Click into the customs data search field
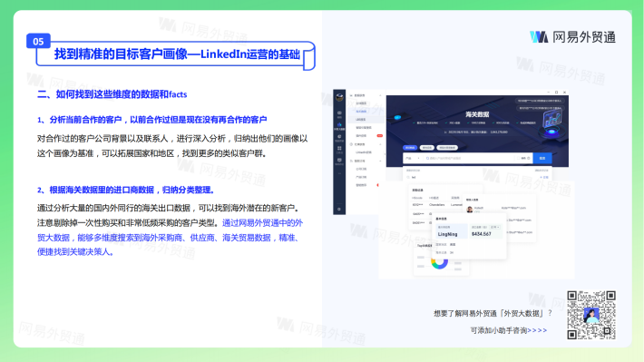 (x=468, y=158)
